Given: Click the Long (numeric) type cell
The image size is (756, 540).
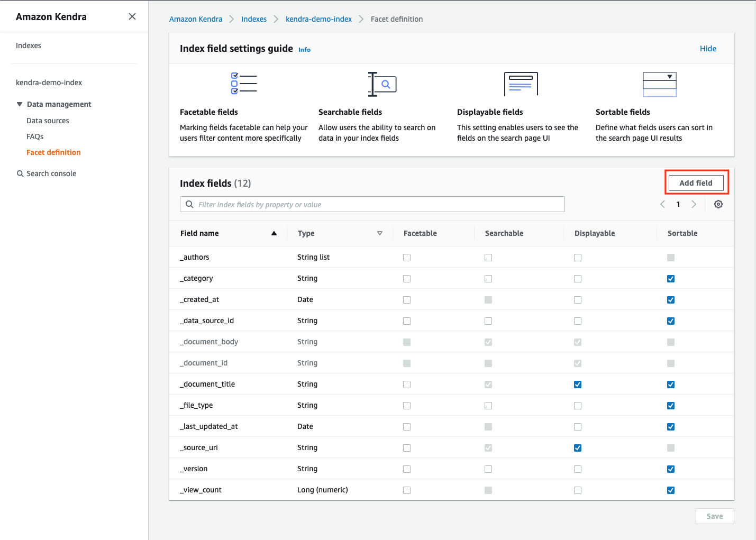Looking at the screenshot, I should tap(323, 490).
